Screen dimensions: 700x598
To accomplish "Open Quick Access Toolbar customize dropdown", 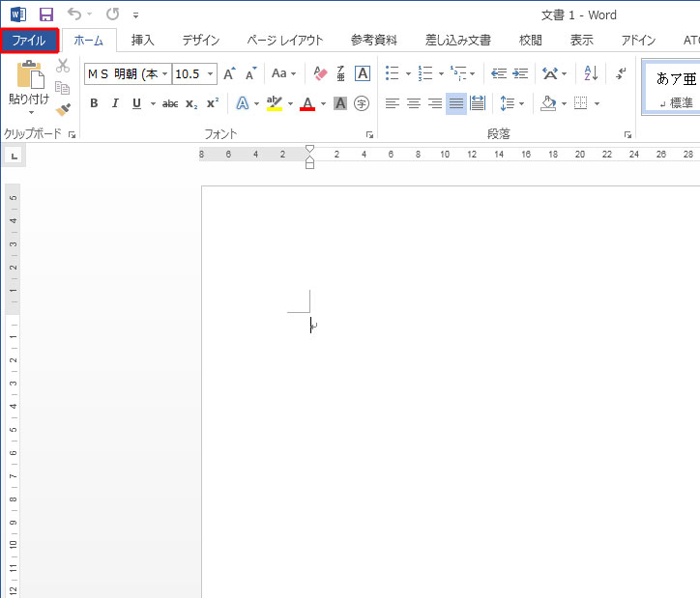I will pyautogui.click(x=135, y=15).
